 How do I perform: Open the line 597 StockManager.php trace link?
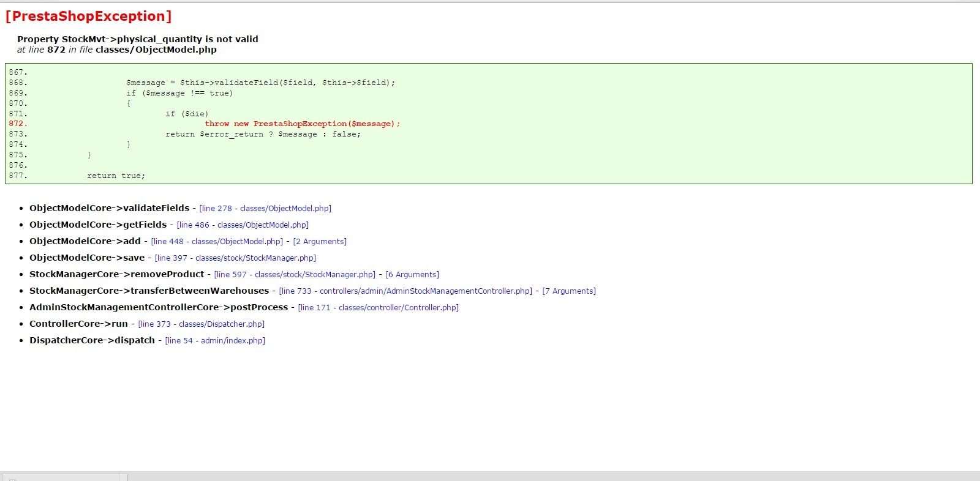(x=295, y=275)
